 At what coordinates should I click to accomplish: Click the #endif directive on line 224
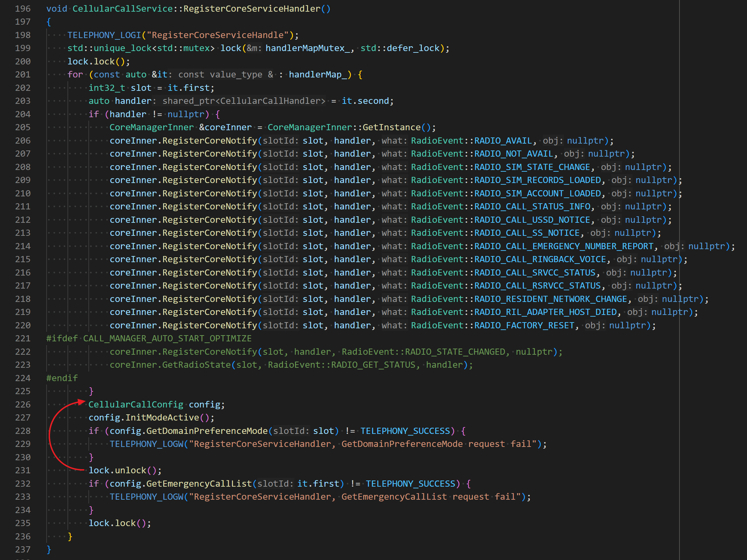click(x=62, y=378)
